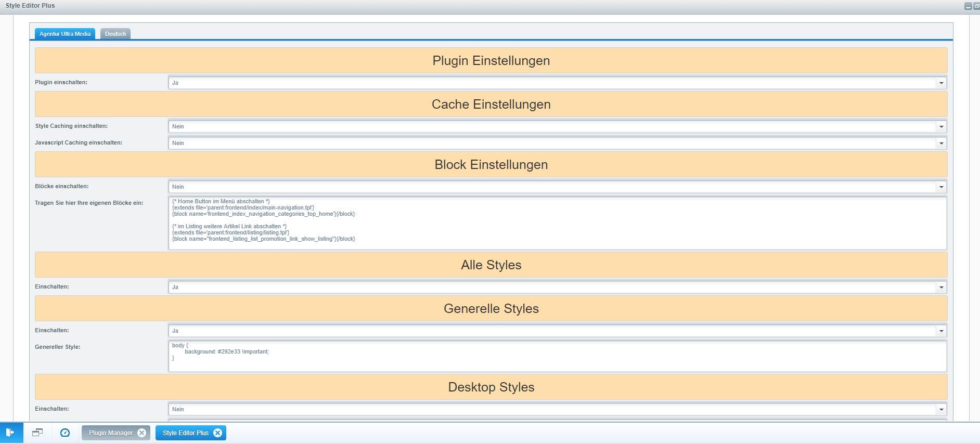The image size is (980, 444).
Task: Close the Style Editor Plus taskbar tab
Action: click(217, 433)
